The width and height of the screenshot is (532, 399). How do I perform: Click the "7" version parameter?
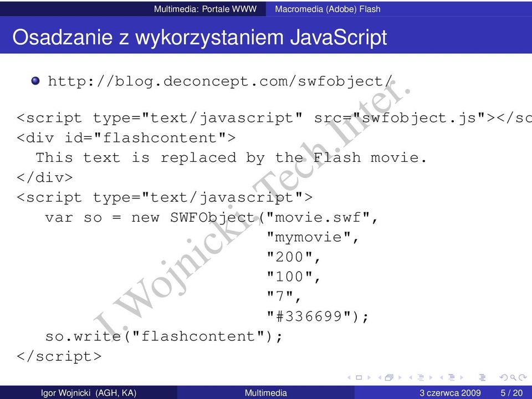click(x=284, y=296)
